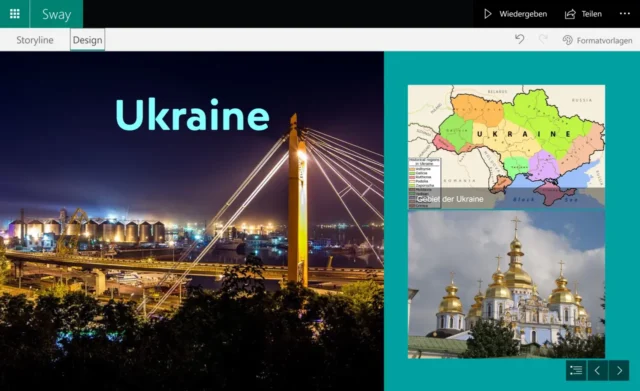The image size is (640, 391).
Task: Select the golden-domed cathedral photo
Action: click(506, 284)
